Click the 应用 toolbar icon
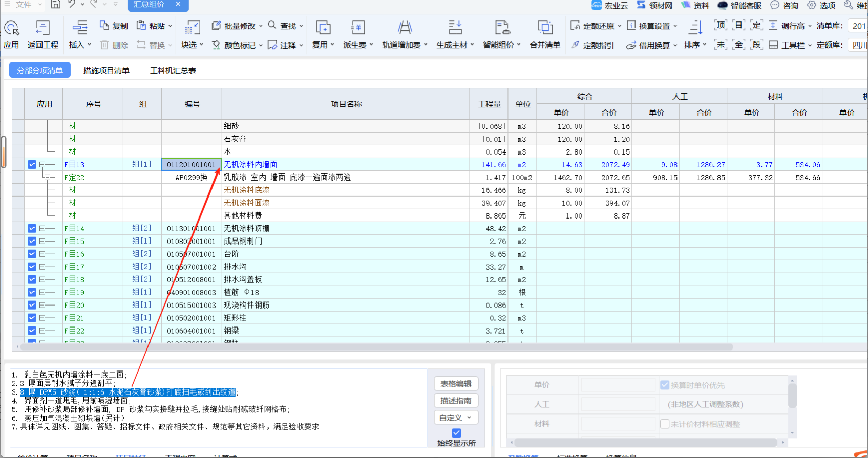 (11, 28)
